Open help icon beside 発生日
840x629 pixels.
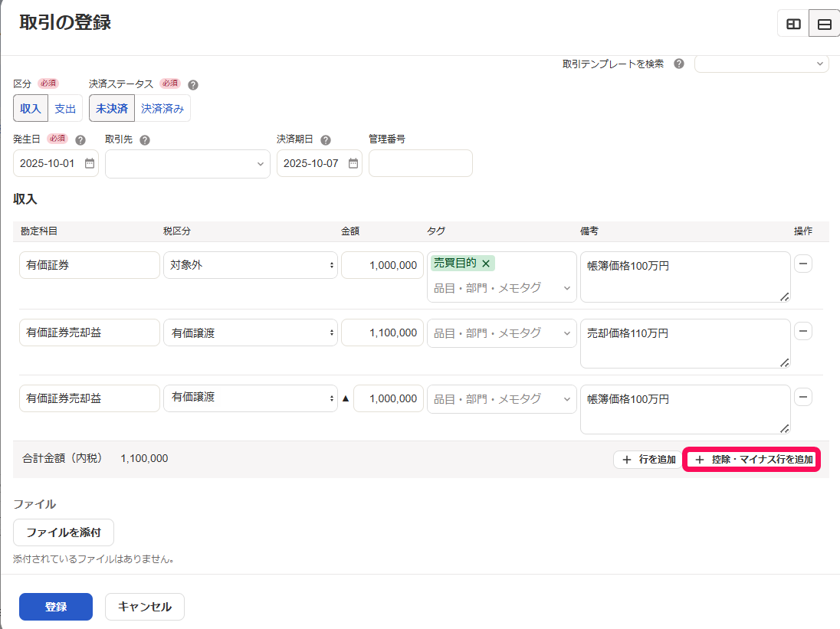coord(80,140)
